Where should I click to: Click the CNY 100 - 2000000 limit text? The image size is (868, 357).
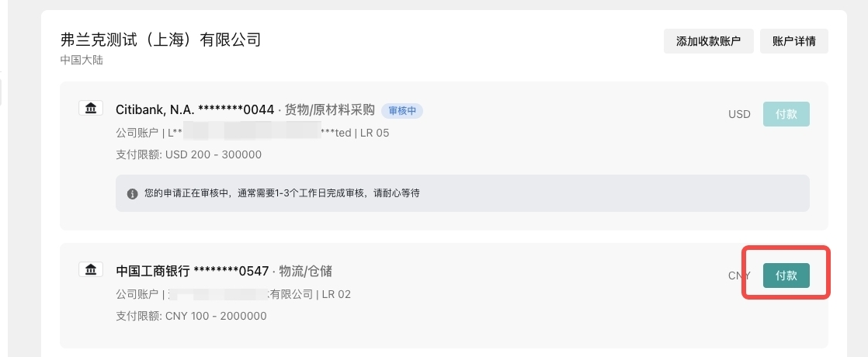click(x=216, y=316)
